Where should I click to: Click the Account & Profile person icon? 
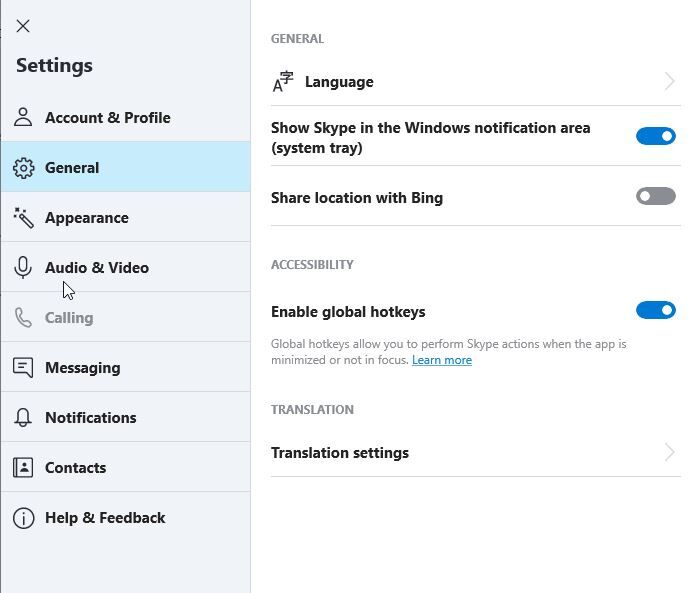pos(23,118)
